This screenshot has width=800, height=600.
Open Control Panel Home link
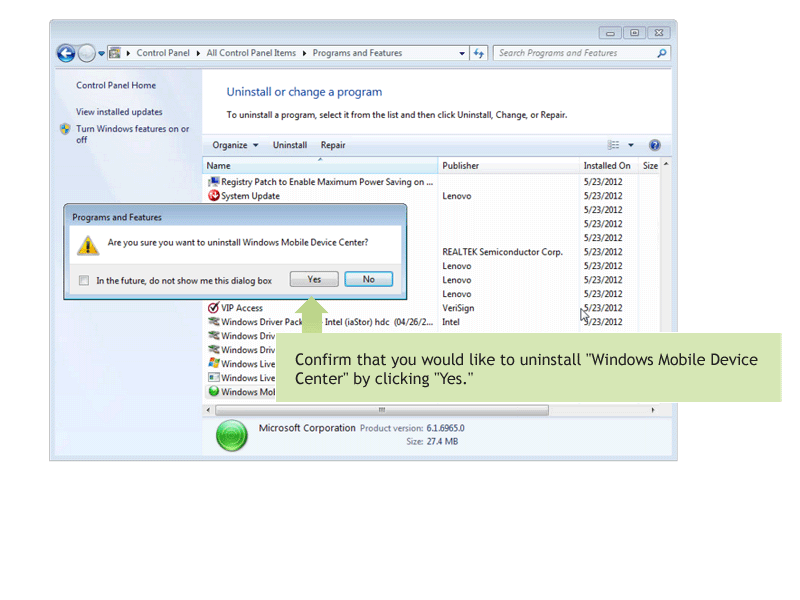click(x=116, y=85)
